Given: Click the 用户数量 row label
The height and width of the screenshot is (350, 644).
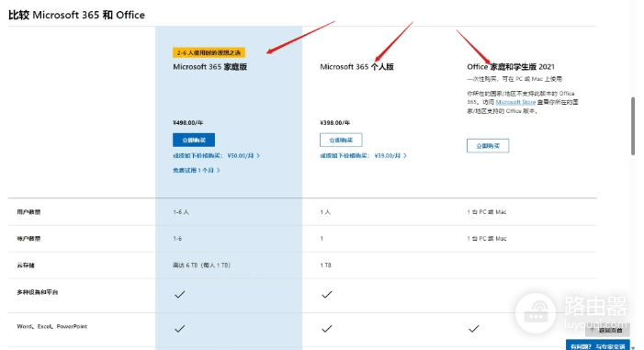Looking at the screenshot, I should coord(28,212).
